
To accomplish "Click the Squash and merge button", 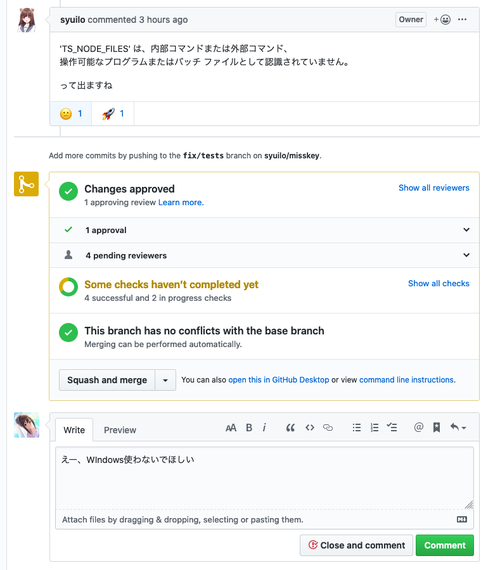I will (x=107, y=380).
